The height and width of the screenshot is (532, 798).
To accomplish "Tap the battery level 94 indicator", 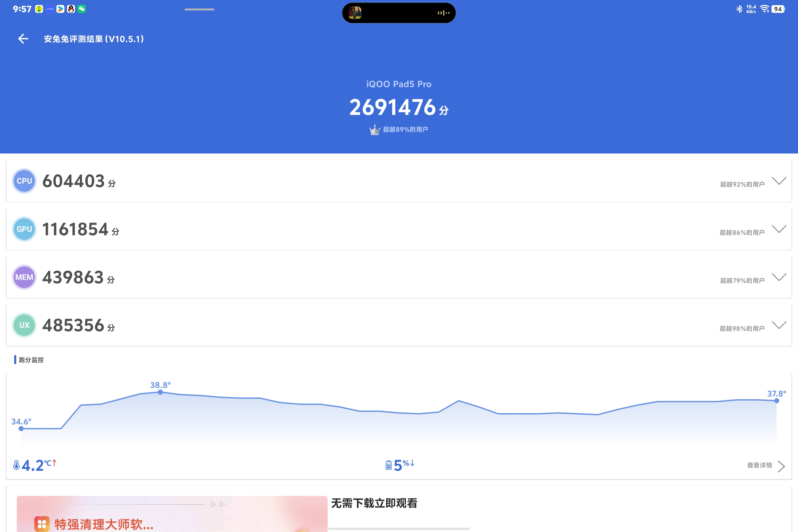I will pos(778,9).
